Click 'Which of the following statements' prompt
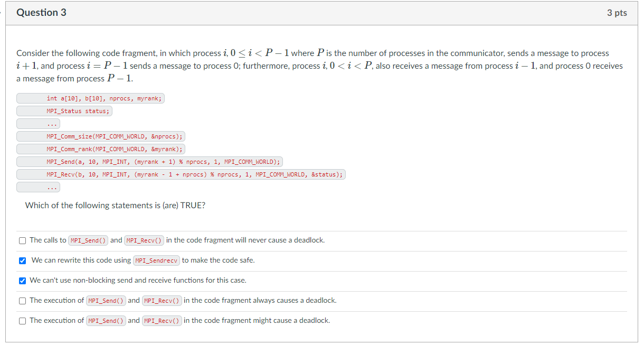644x344 pixels. pyautogui.click(x=115, y=206)
